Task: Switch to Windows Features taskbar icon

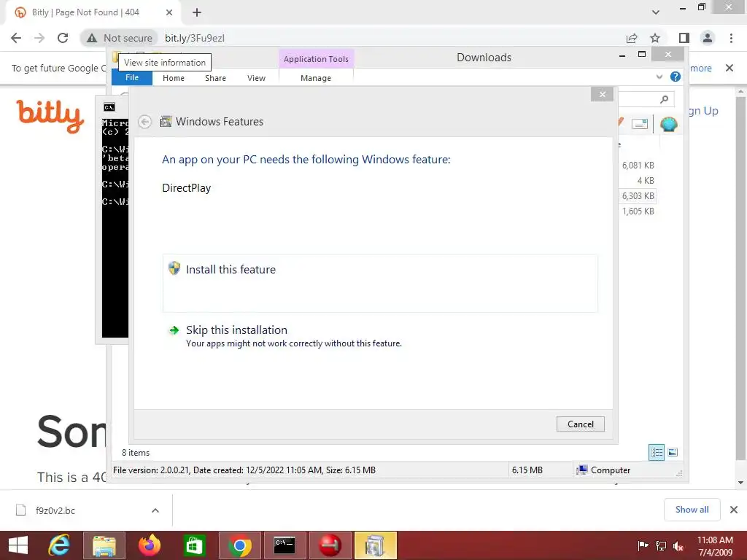Action: pos(375,545)
